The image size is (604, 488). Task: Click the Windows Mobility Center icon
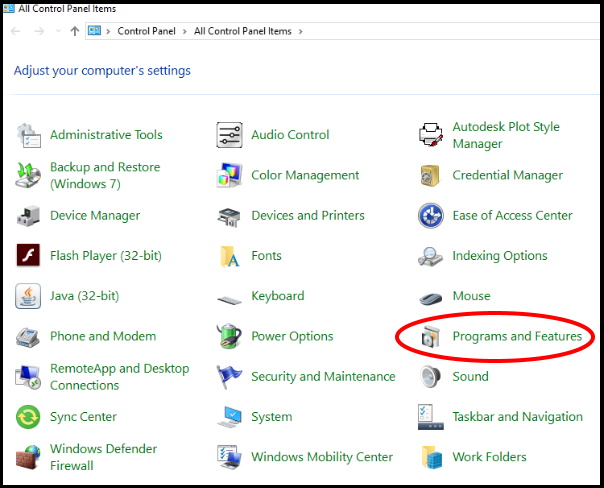pyautogui.click(x=229, y=457)
